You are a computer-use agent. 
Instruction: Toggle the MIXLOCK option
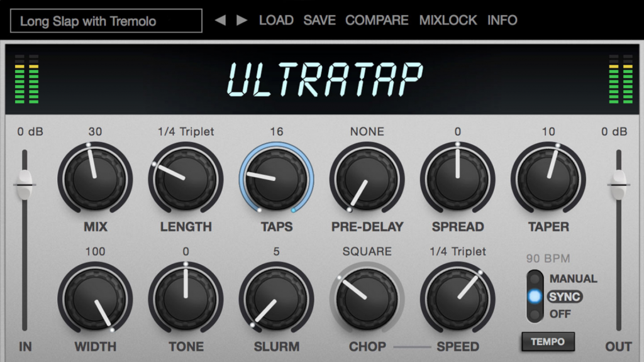[x=448, y=20]
